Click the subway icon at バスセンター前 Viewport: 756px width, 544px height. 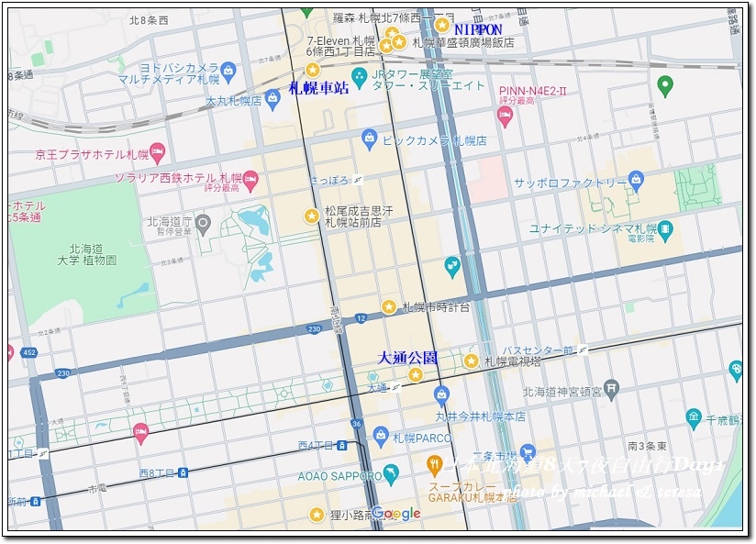583,350
